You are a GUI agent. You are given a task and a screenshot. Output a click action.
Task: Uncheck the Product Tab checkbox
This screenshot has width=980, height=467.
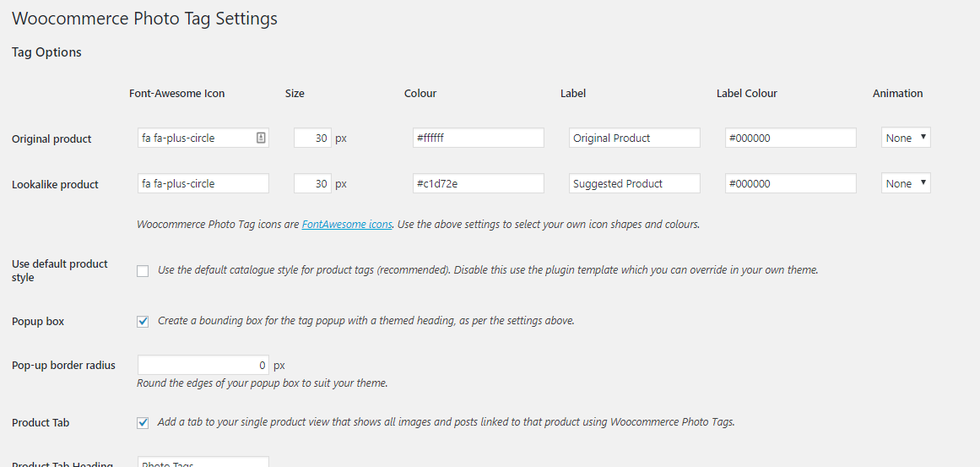click(143, 422)
